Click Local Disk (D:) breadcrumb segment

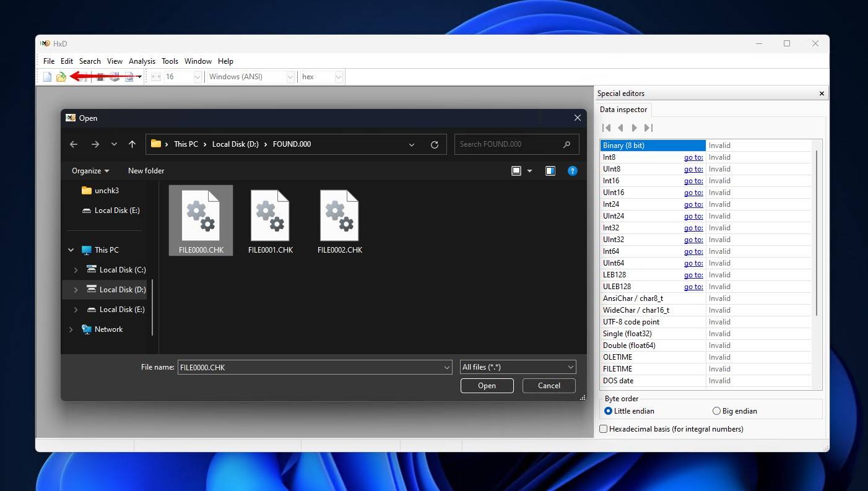(x=235, y=144)
